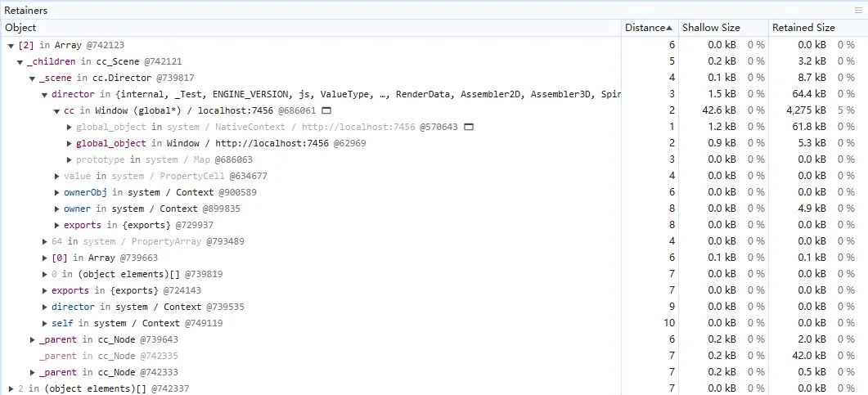Click window icon beside localhost:7456 @686061
This screenshot has width=868, height=395.
coord(326,110)
